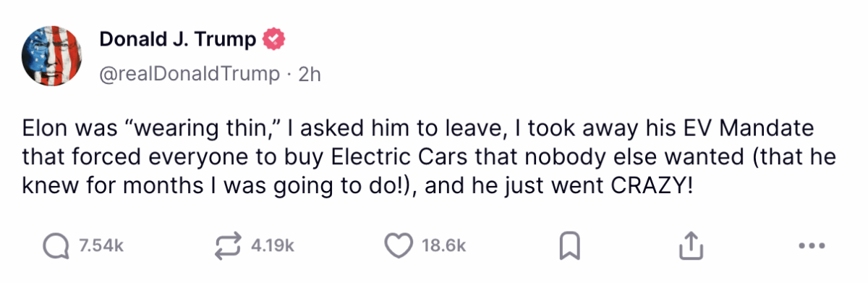Bookmark this post

571,245
